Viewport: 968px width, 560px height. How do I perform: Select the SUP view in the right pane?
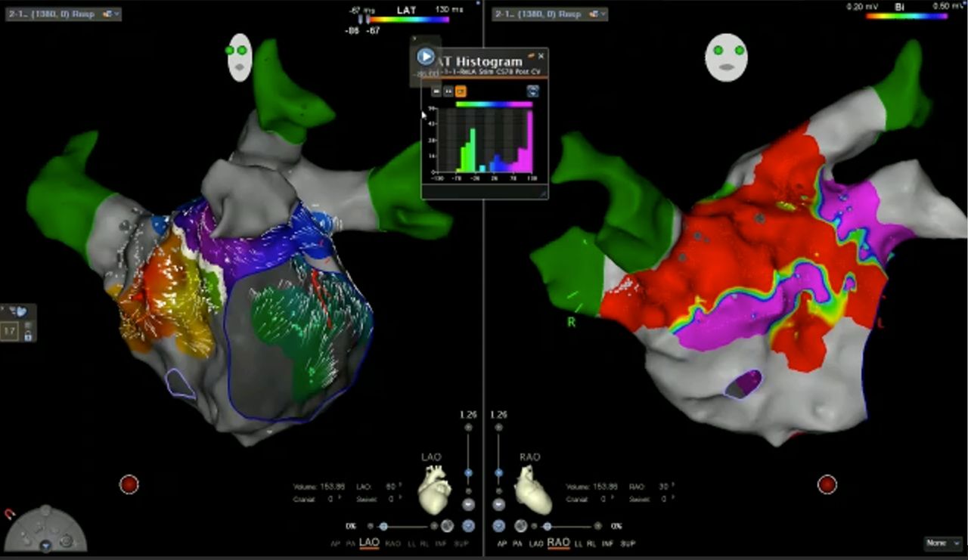[x=628, y=543]
